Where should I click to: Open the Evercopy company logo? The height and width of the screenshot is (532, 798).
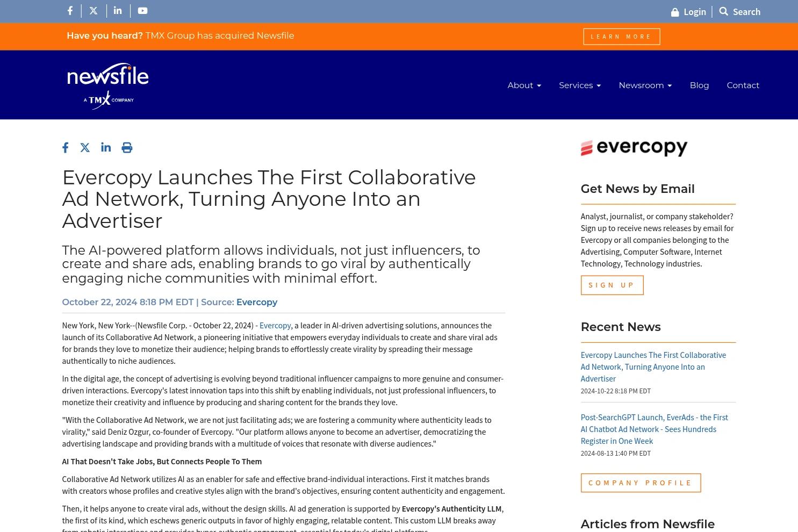[x=634, y=148]
